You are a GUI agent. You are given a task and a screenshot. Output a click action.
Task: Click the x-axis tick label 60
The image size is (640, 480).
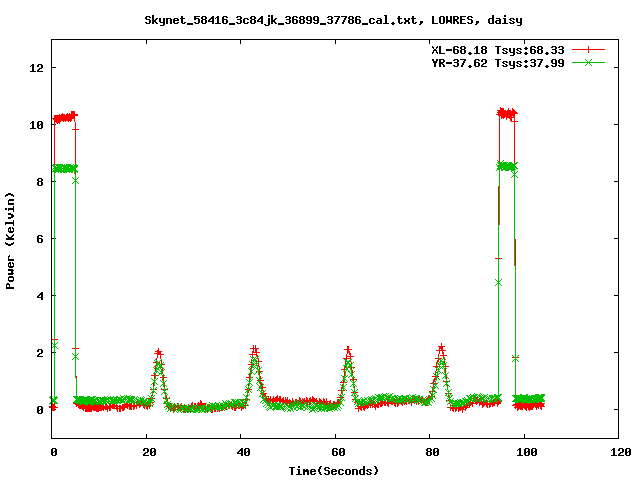[x=338, y=452]
